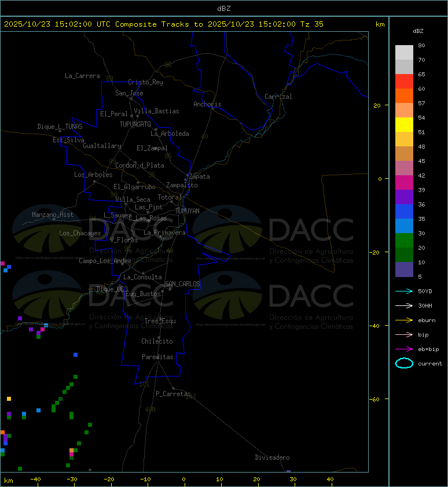Viewport: 448px width, 487px height.
Task: Click the La_Primavera place label
Action: 164,233
